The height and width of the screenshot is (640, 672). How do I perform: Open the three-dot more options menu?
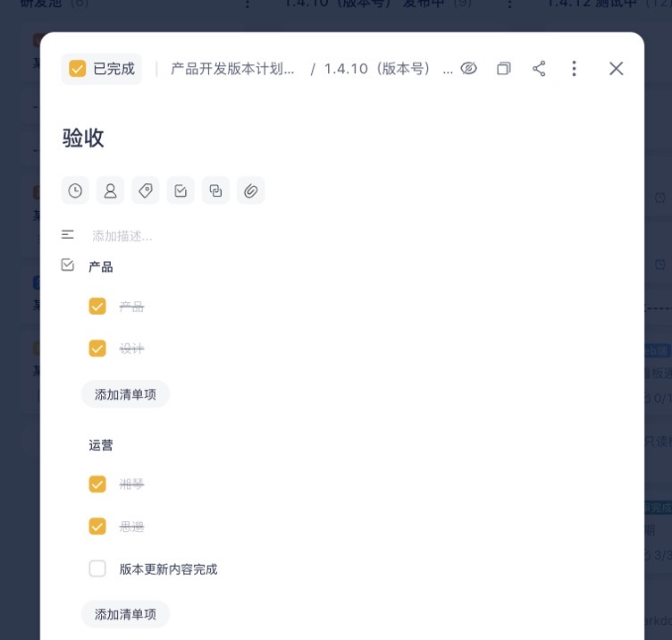click(x=574, y=69)
